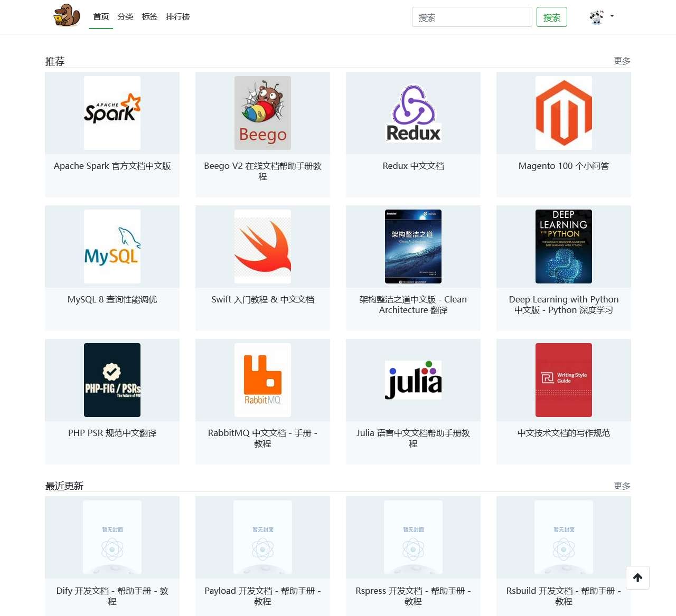This screenshot has height=616, width=676.
Task: Open the Deep Learning with Python cover
Action: click(564, 247)
